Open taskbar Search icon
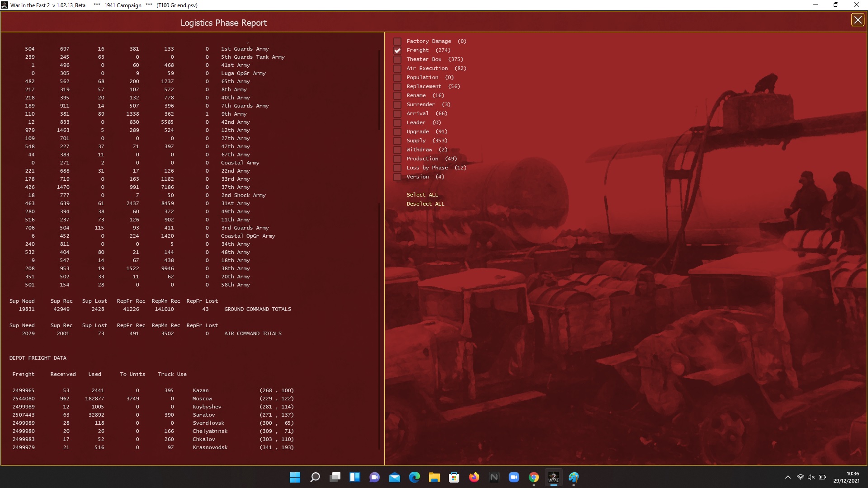 coord(315,477)
